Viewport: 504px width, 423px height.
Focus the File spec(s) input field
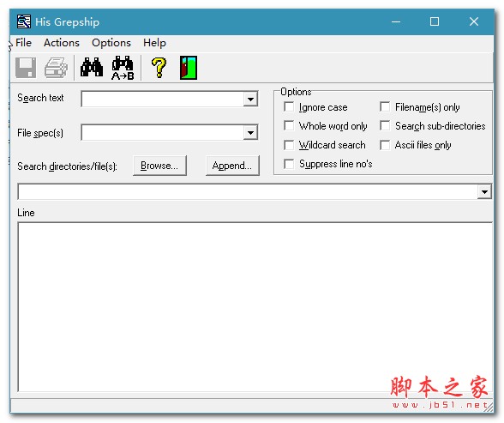(162, 132)
